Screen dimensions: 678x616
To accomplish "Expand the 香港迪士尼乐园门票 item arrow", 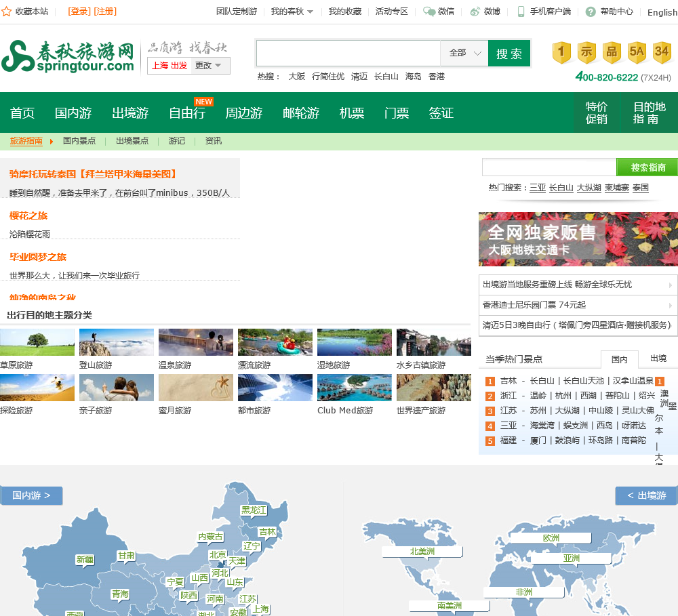I will pyautogui.click(x=671, y=305).
